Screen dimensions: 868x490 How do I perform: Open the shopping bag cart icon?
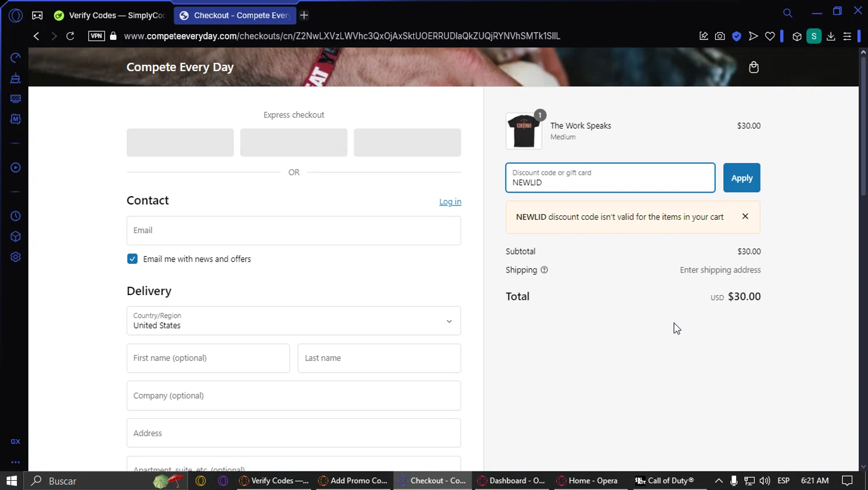pyautogui.click(x=753, y=67)
